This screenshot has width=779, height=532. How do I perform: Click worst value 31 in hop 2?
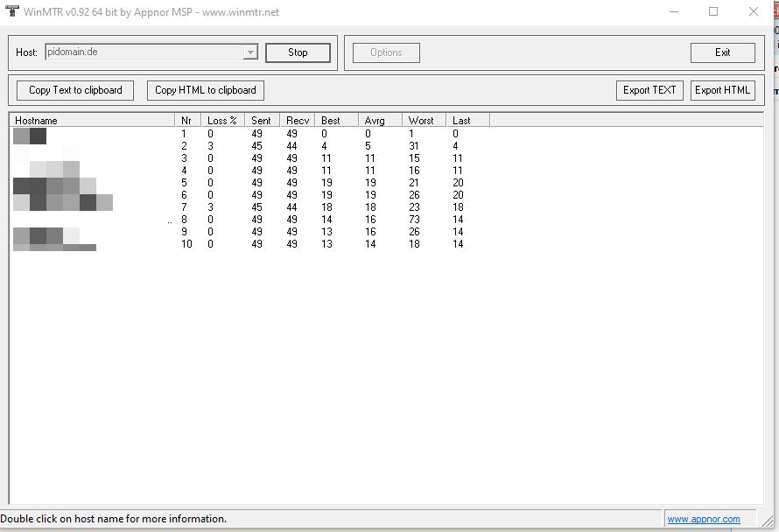pos(414,146)
